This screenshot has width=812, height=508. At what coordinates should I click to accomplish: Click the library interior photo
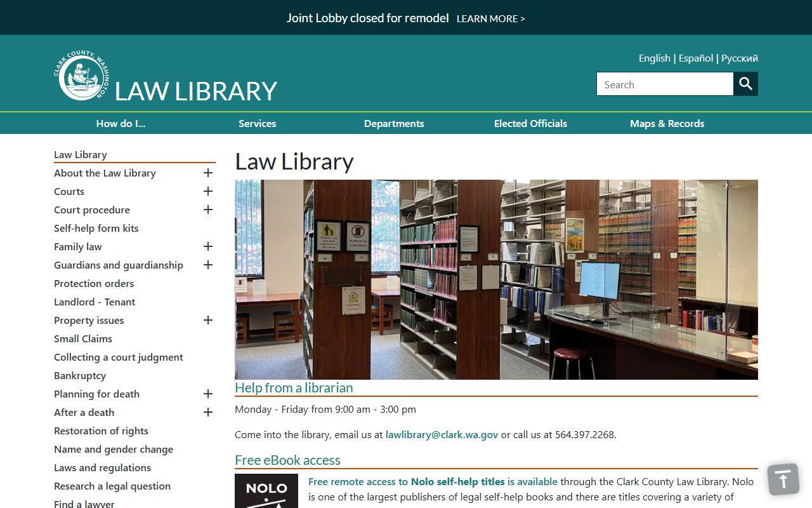[496, 279]
